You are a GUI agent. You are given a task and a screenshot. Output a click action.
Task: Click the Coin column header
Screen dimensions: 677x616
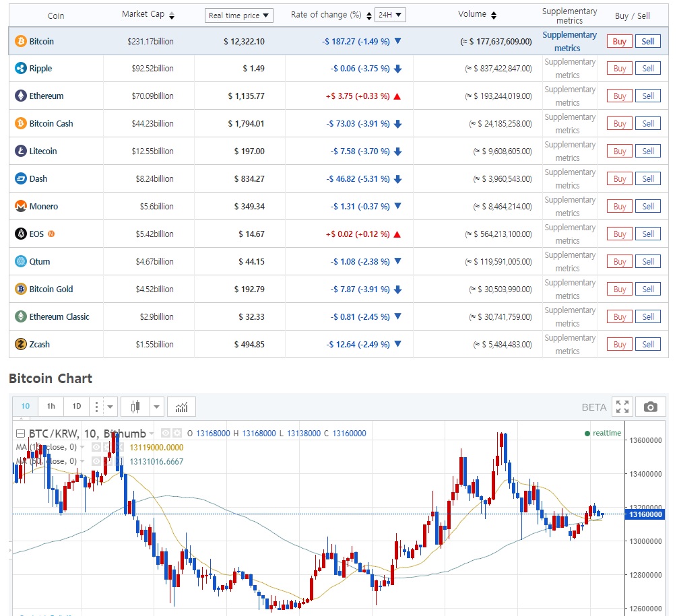[56, 16]
